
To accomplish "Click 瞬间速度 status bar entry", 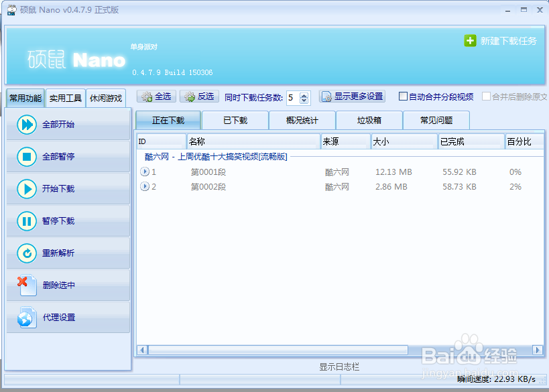I will pyautogui.click(x=496, y=379).
